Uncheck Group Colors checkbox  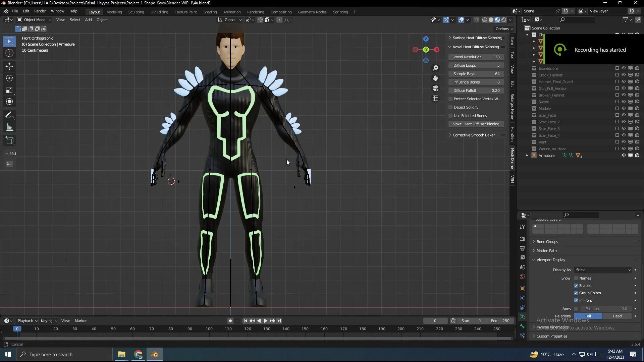coord(576,293)
